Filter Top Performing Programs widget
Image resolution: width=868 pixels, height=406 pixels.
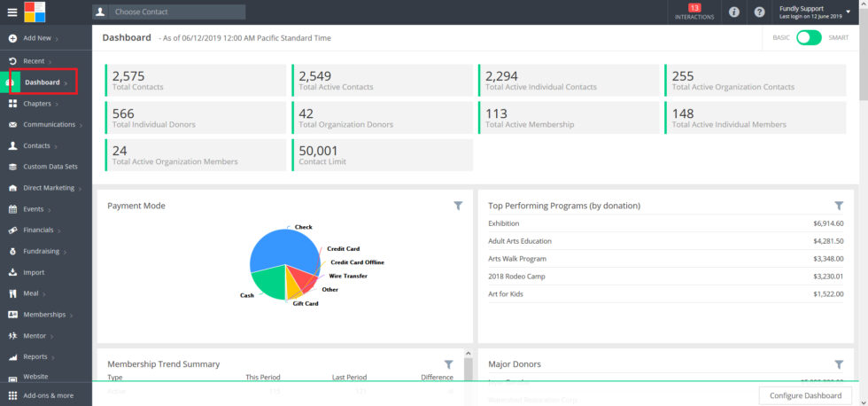[x=839, y=206]
